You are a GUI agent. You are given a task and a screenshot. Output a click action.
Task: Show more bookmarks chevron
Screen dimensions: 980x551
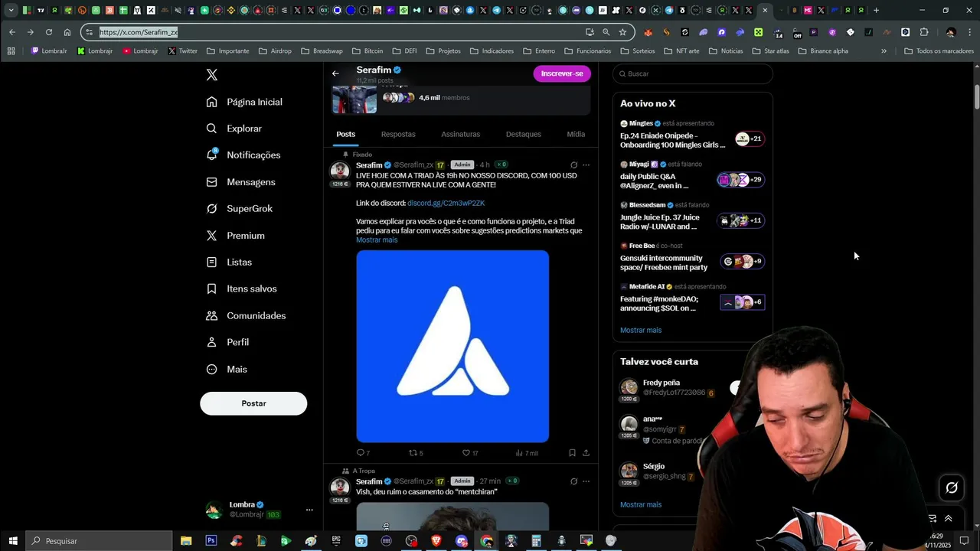pyautogui.click(x=884, y=51)
